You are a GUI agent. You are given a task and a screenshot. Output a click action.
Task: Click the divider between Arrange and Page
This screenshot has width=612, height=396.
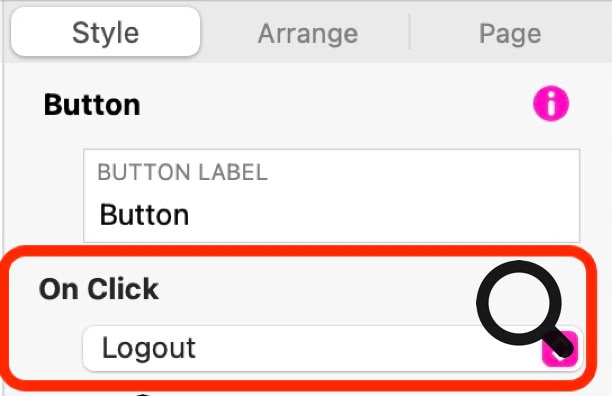[409, 32]
